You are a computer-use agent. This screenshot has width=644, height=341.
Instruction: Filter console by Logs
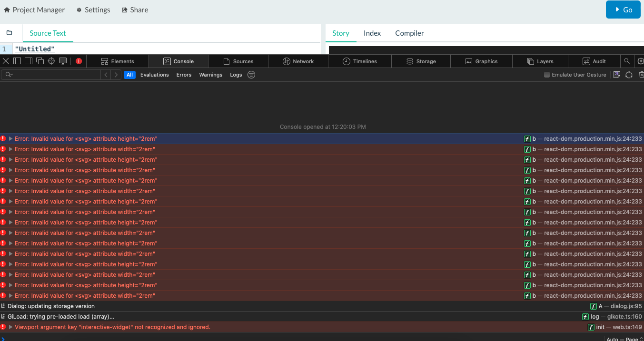coord(236,75)
